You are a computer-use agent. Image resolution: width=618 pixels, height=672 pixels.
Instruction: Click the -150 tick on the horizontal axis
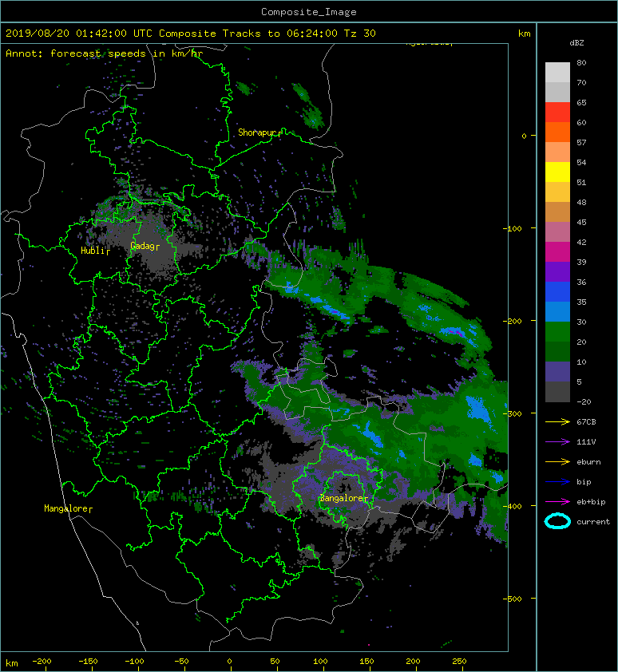pyautogui.click(x=89, y=662)
